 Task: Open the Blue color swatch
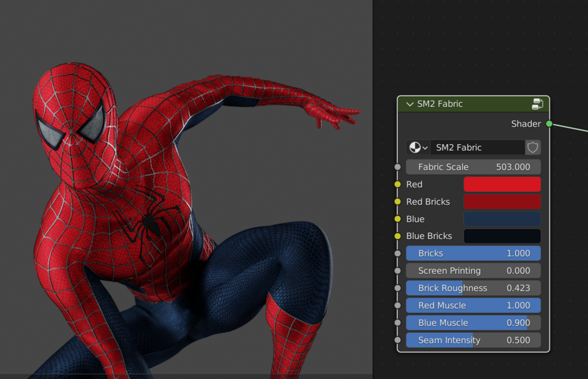point(502,219)
